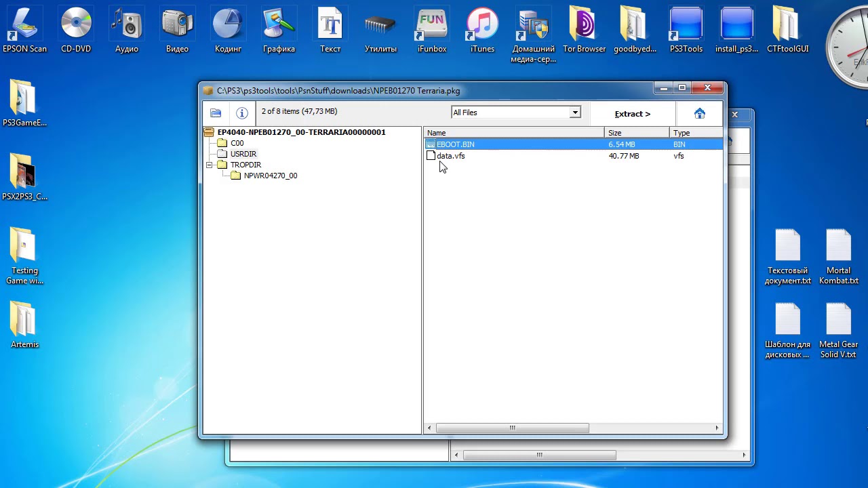Click the file list scroll right arrow
Screen dimensions: 868x488
[x=717, y=428]
